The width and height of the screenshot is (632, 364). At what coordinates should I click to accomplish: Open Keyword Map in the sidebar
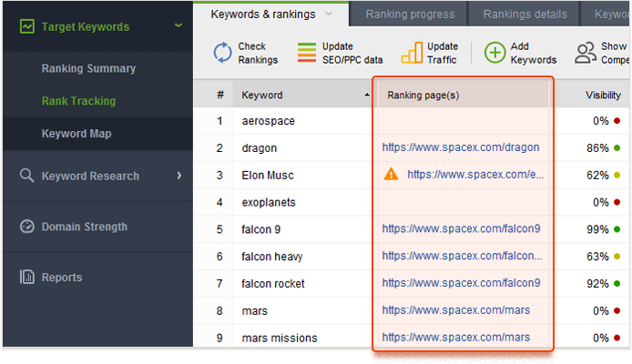pyautogui.click(x=76, y=133)
